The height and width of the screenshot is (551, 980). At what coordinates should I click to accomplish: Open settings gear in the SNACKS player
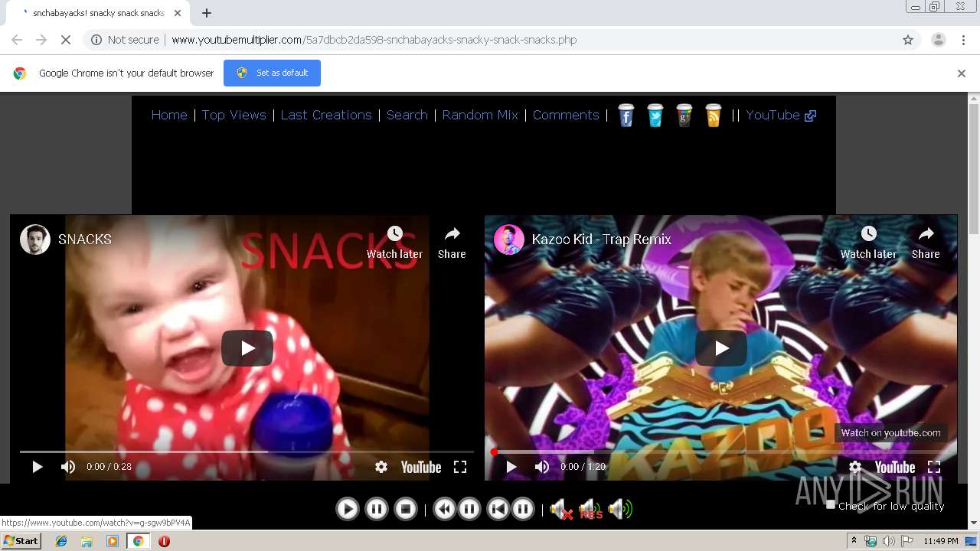pos(381,467)
